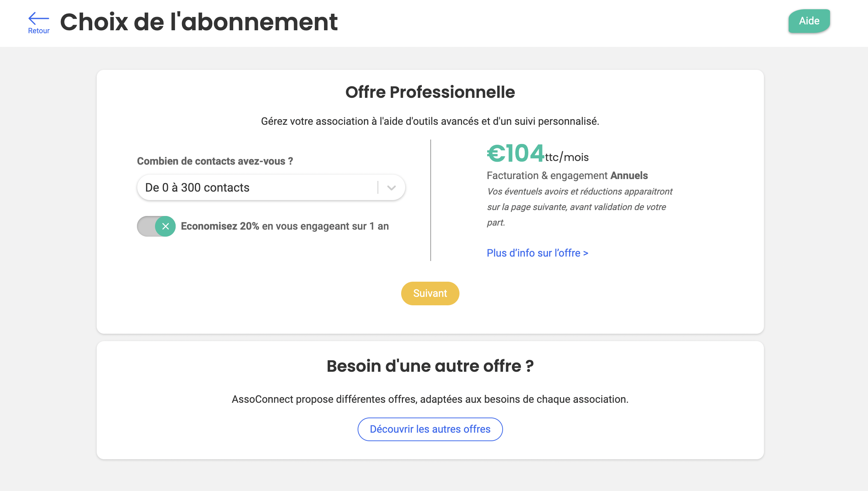Click the €104 price amount

coord(516,153)
